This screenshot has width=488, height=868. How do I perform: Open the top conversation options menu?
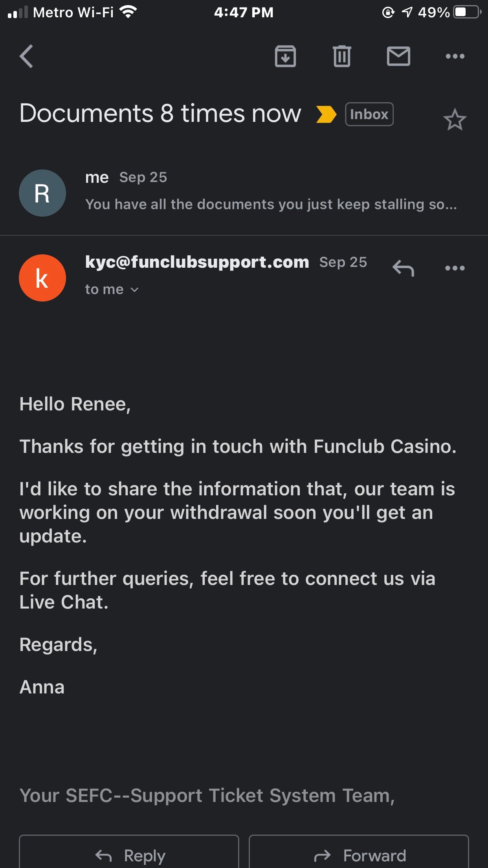(455, 56)
